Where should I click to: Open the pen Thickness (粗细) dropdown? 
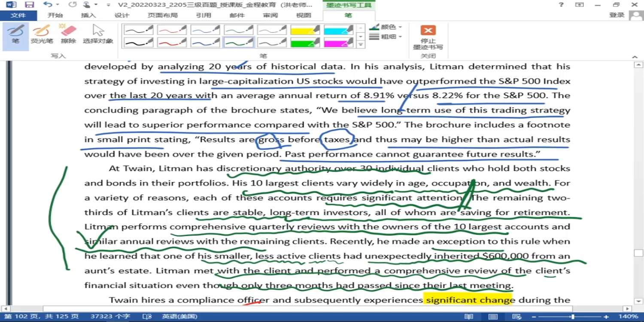386,36
